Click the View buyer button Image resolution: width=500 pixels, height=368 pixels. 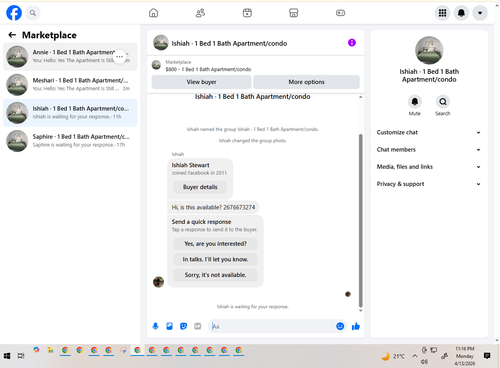tap(201, 82)
